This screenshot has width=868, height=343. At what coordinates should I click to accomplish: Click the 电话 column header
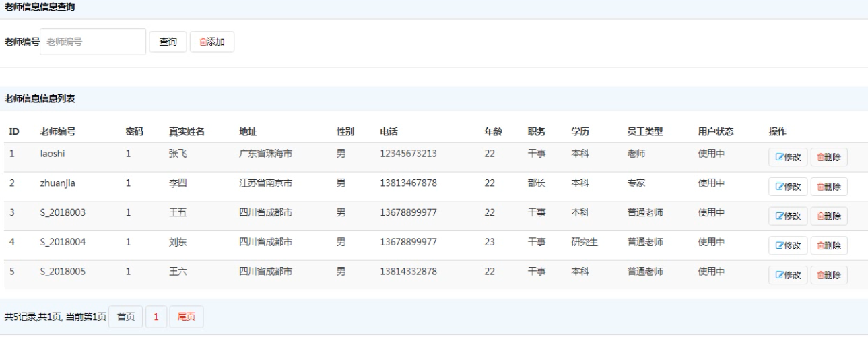pos(389,131)
